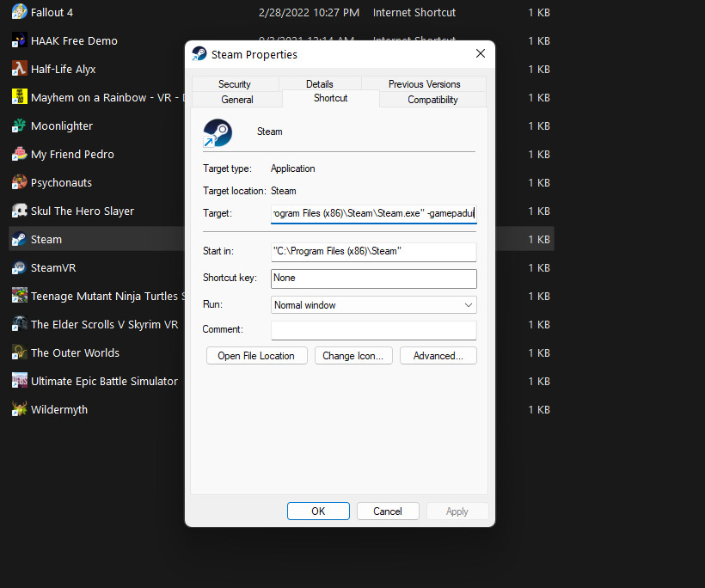
Task: Click the greyed Apply button
Action: pyautogui.click(x=457, y=511)
